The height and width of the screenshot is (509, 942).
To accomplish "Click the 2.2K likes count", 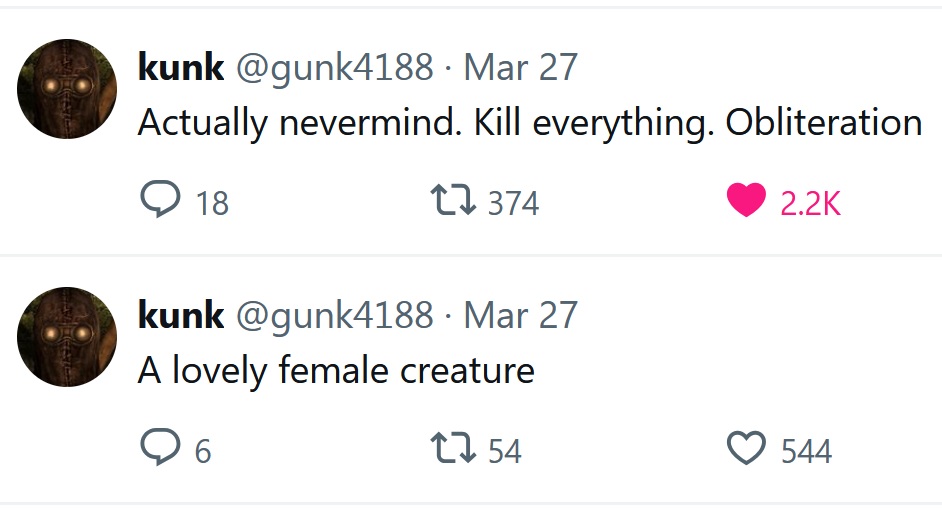I will tap(810, 204).
